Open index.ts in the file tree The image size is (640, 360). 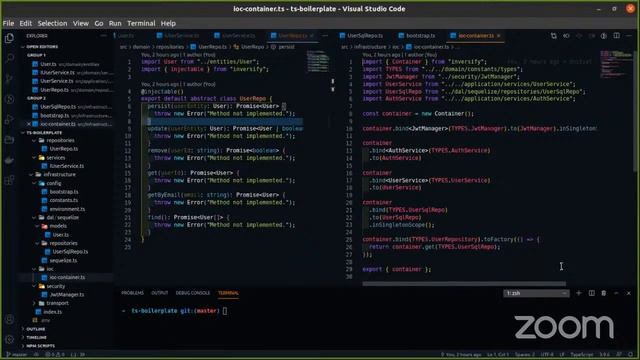(x=53, y=312)
